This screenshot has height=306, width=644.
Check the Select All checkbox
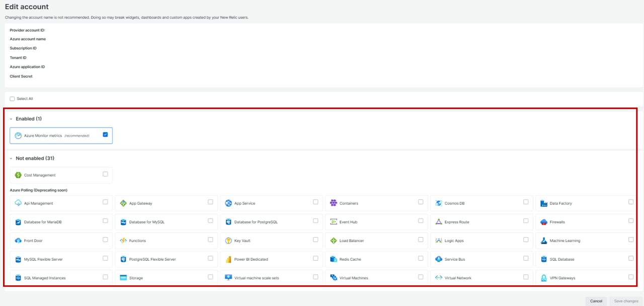[13, 99]
